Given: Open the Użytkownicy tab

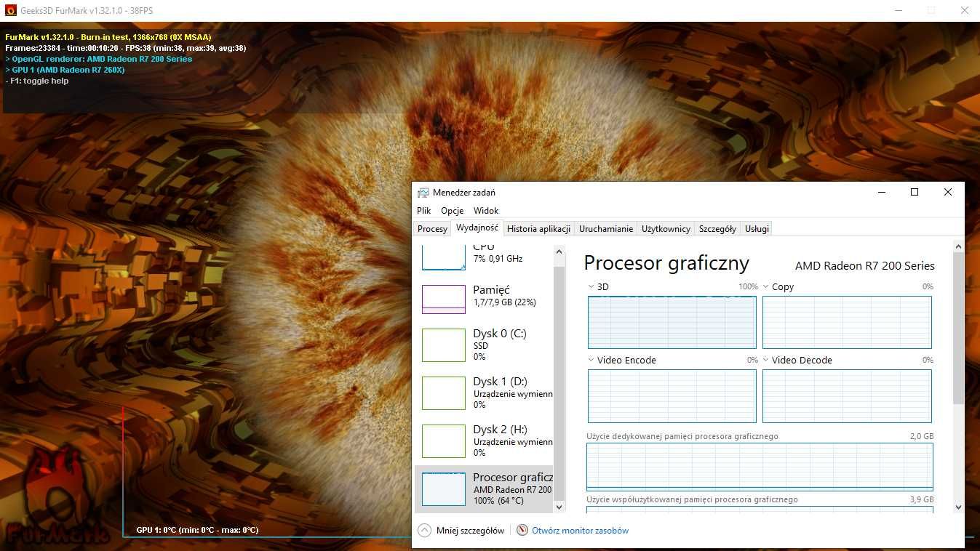Looking at the screenshot, I should [x=666, y=229].
